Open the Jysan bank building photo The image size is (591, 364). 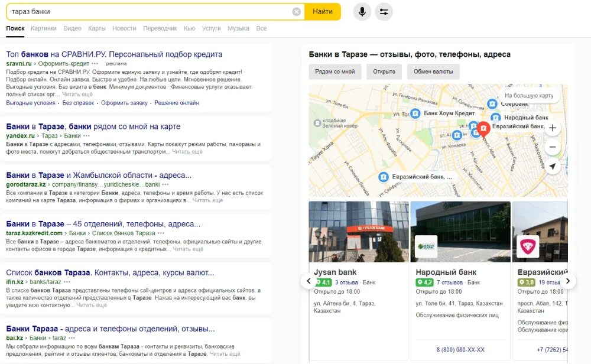359,232
